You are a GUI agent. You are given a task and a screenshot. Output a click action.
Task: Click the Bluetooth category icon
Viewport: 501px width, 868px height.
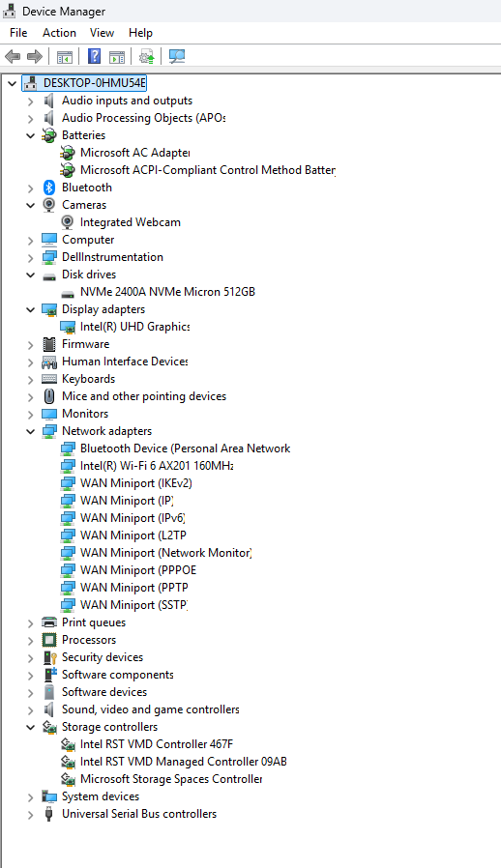click(48, 188)
